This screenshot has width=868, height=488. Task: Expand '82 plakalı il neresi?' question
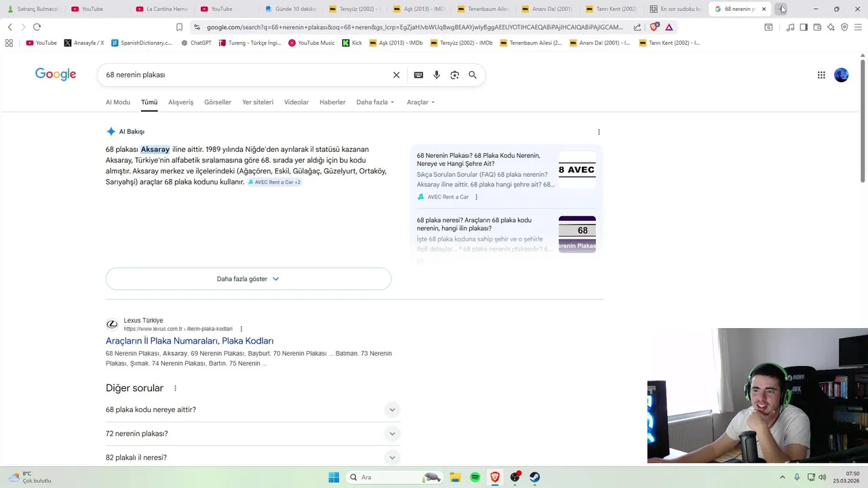click(x=253, y=457)
